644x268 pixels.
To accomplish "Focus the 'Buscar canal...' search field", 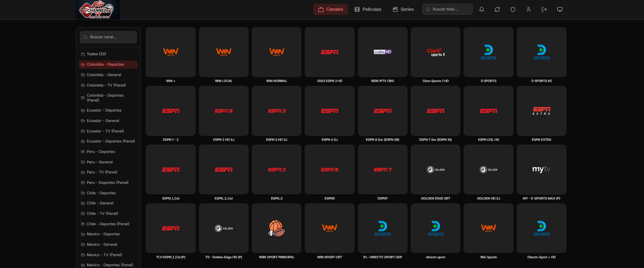I will pyautogui.click(x=108, y=37).
